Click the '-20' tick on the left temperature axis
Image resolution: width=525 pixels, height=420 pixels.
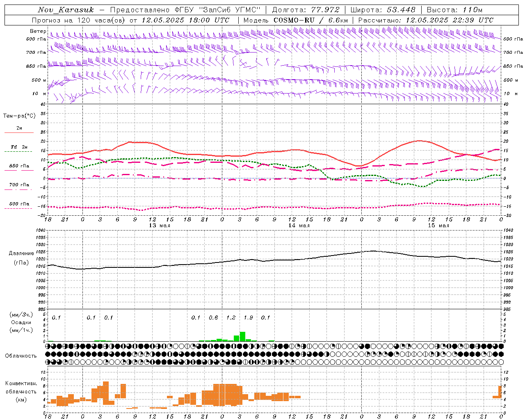point(42,215)
